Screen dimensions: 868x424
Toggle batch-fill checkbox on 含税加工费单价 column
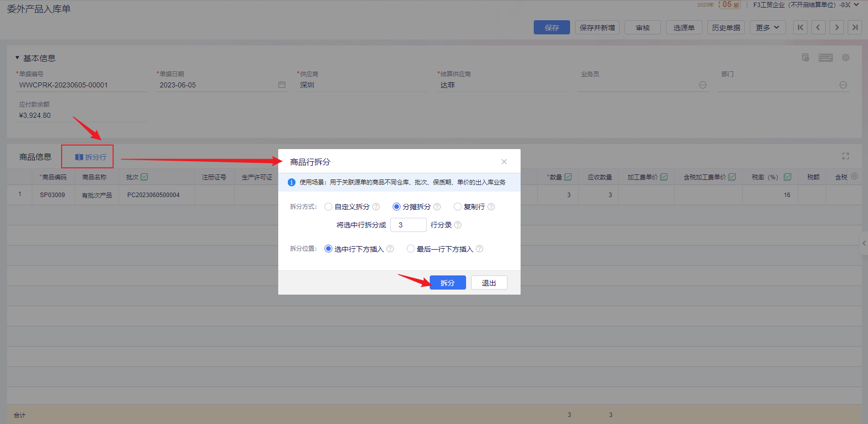732,177
